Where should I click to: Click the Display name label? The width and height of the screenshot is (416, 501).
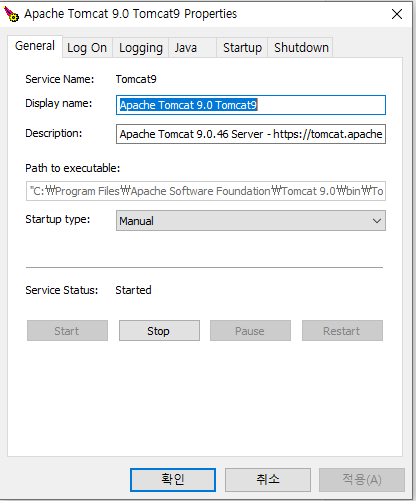pyautogui.click(x=59, y=103)
